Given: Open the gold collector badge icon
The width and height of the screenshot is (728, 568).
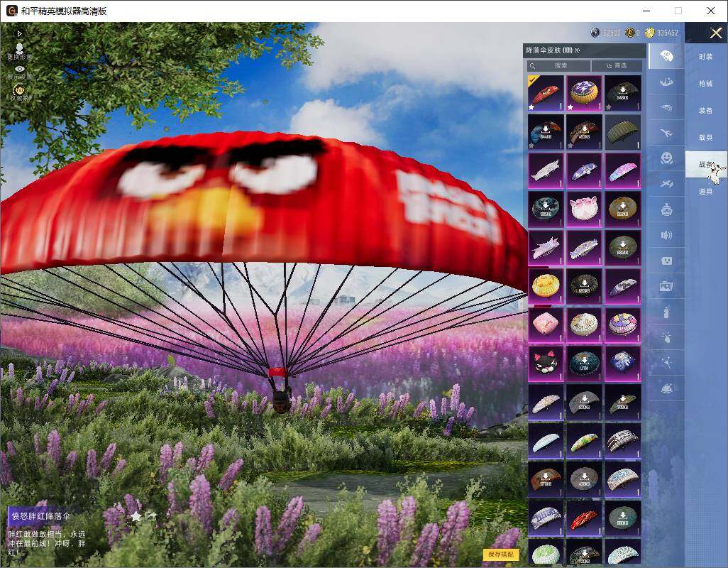Looking at the screenshot, I should pos(19,90).
